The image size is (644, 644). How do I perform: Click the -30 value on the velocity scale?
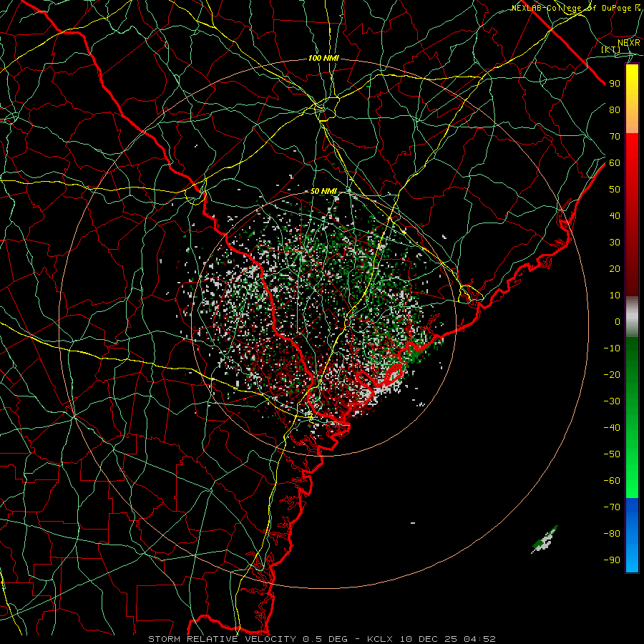tap(612, 401)
